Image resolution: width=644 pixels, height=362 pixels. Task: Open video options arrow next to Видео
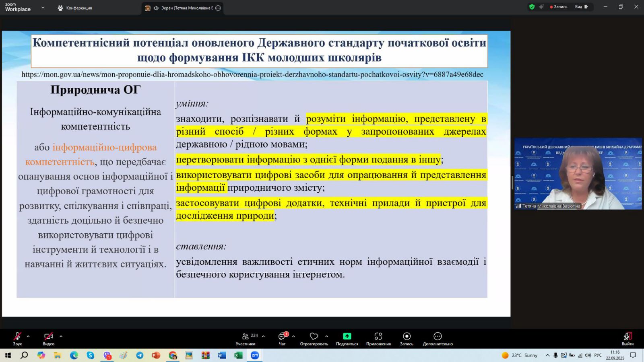click(61, 336)
